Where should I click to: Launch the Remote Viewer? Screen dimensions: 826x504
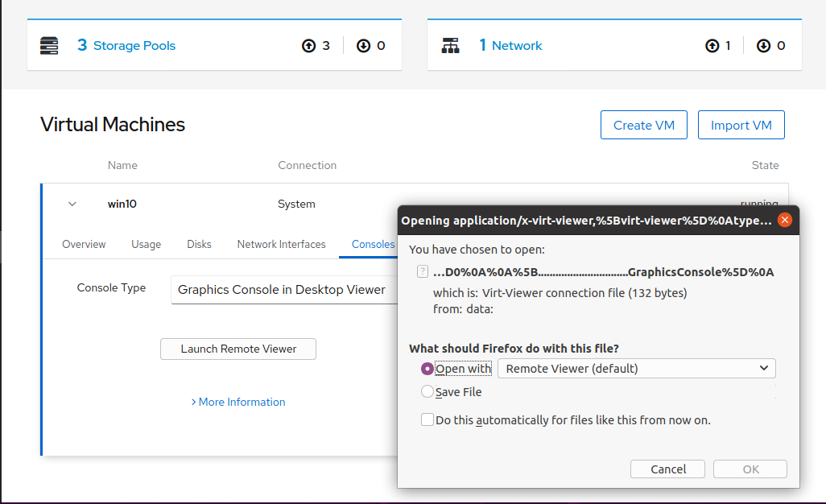[237, 349]
